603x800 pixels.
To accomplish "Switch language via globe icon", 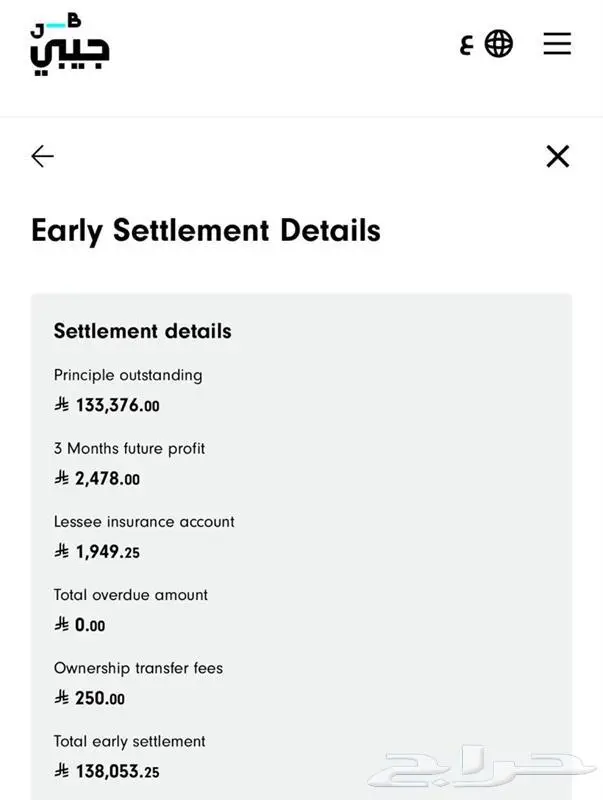I will (498, 43).
